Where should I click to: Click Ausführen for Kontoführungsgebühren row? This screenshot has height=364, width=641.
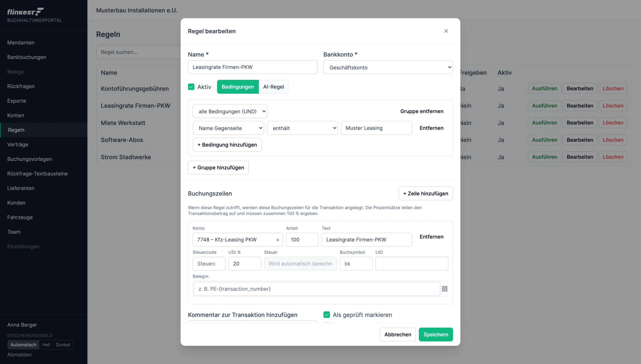pos(545,88)
